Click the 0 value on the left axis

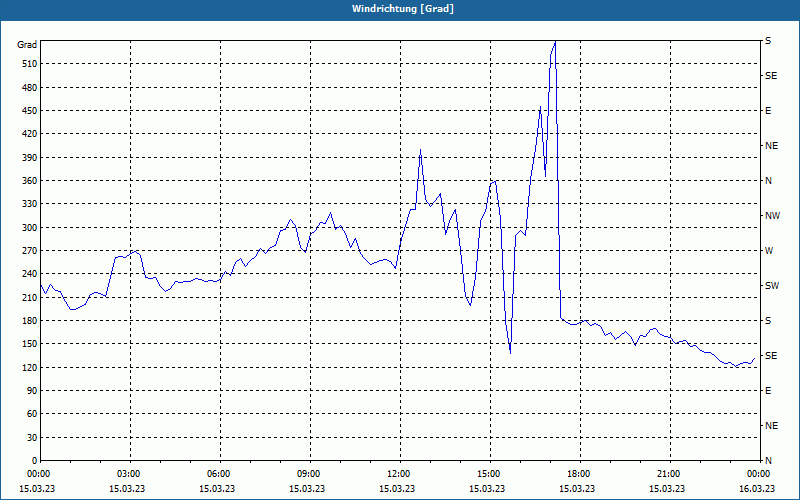pyautogui.click(x=34, y=460)
